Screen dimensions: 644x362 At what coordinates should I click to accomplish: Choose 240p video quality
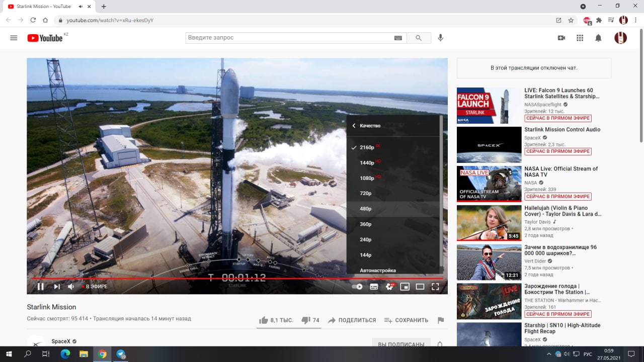[x=393, y=240]
